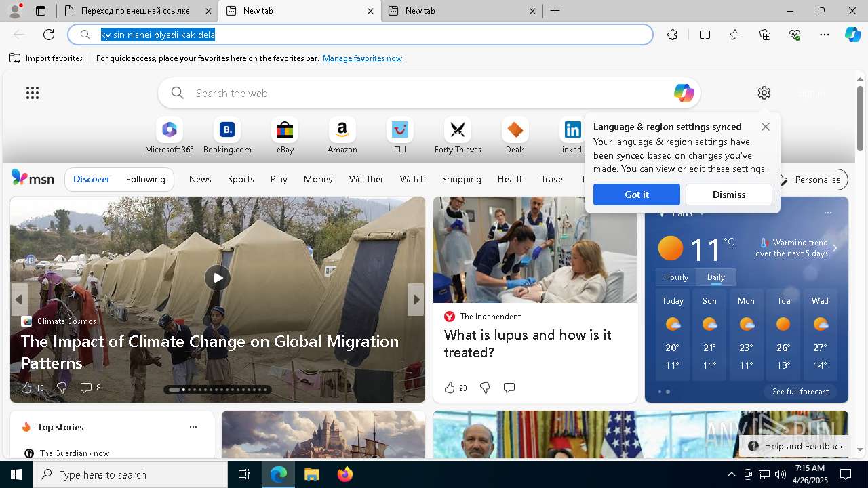The image size is (868, 488).
Task: Refresh the current page
Action: tap(49, 35)
